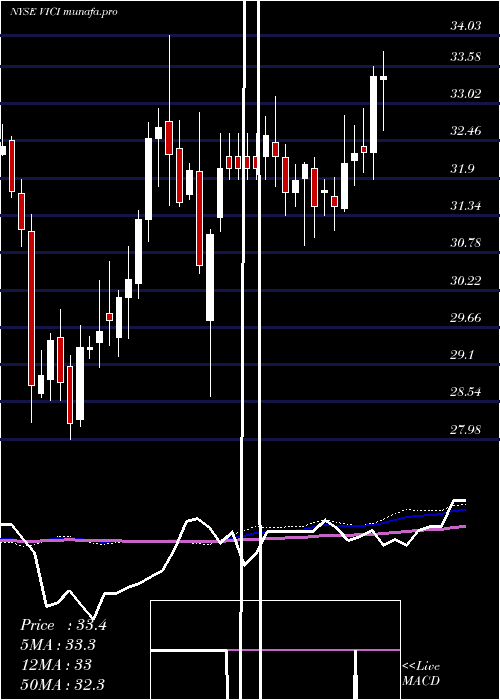500x700 pixels.
Task: Click the 27.98 price axis label
Action: tap(466, 429)
